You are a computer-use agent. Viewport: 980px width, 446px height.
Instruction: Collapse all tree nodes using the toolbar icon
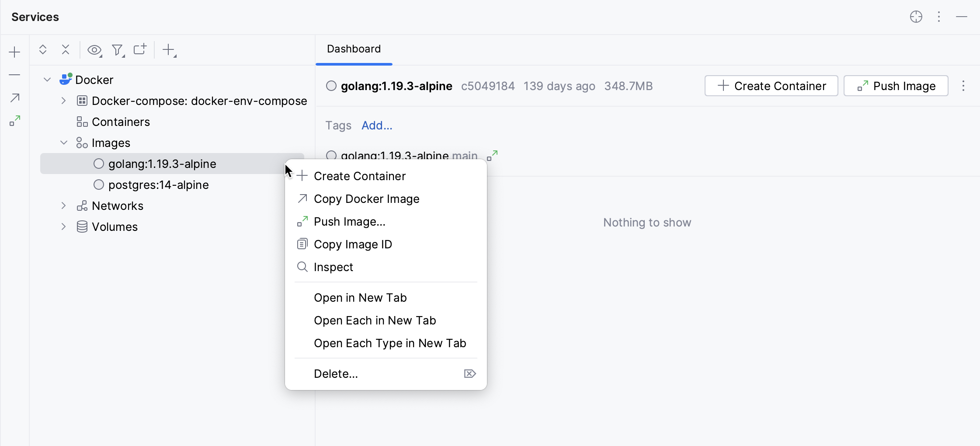coord(66,49)
